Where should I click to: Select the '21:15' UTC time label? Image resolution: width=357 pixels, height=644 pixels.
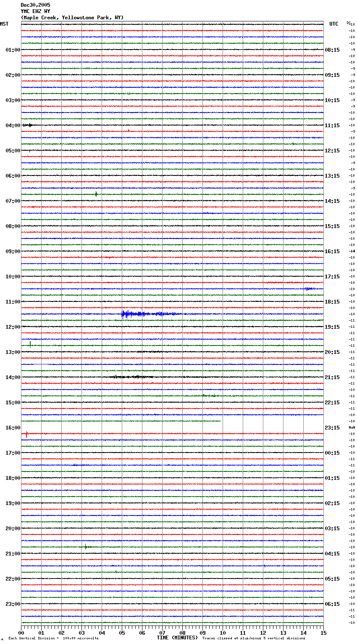[x=332, y=377]
